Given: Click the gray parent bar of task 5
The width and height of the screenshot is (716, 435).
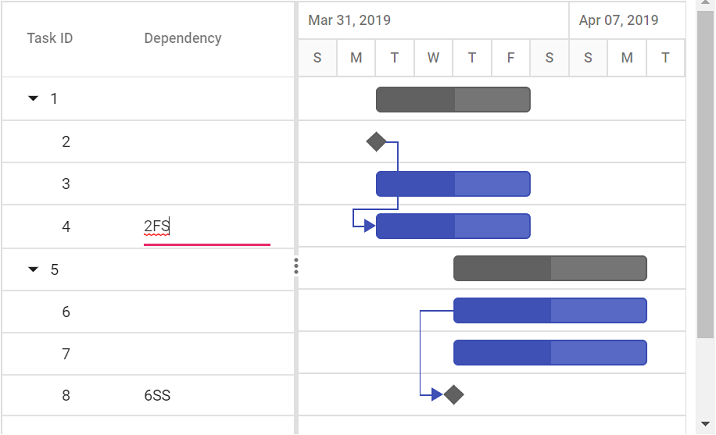Looking at the screenshot, I should 550,268.
